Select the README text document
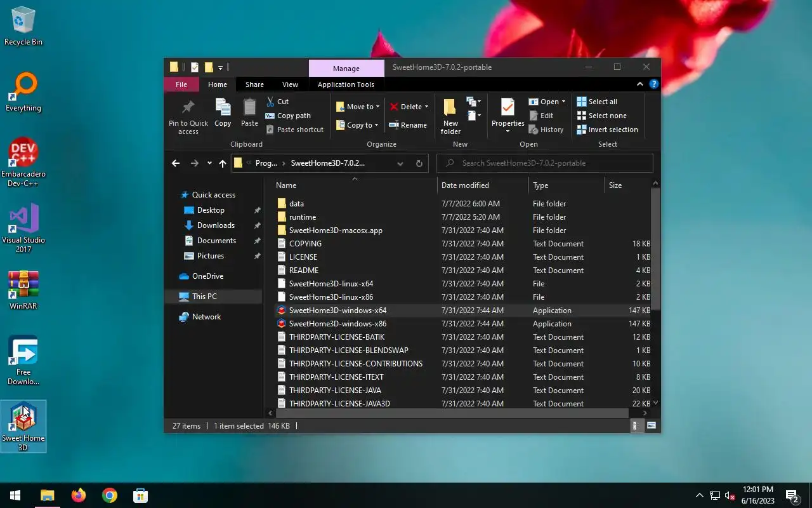 point(304,271)
